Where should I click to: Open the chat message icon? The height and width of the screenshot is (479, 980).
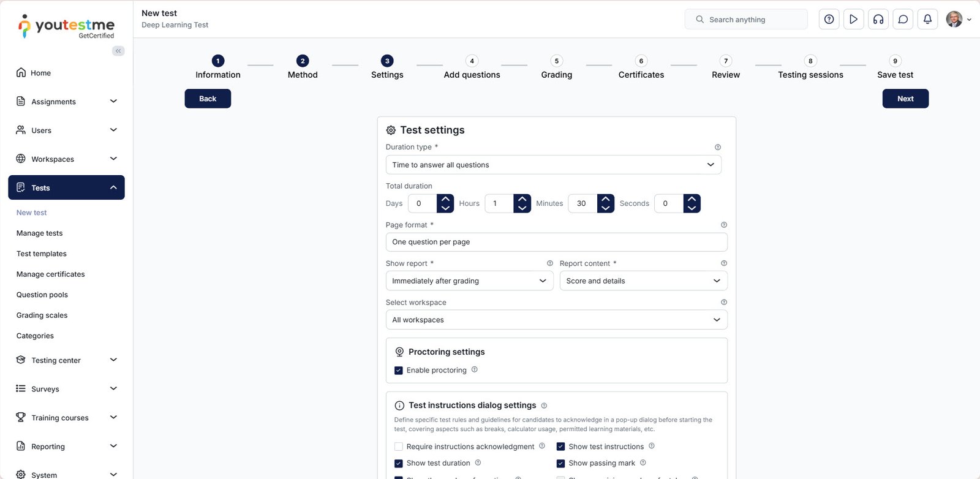pyautogui.click(x=903, y=20)
